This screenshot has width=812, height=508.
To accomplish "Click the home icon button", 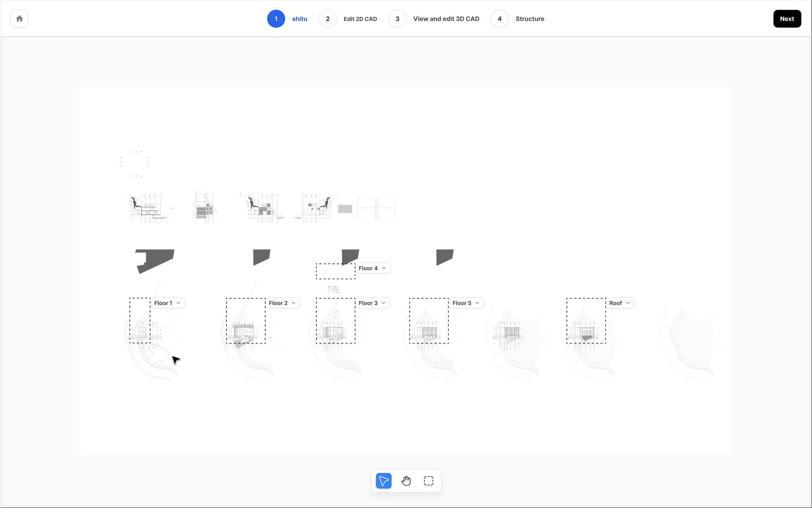I will (x=19, y=19).
